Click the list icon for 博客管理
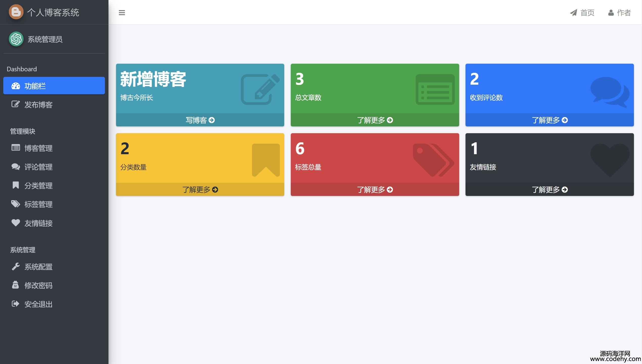642x364 pixels. click(15, 148)
